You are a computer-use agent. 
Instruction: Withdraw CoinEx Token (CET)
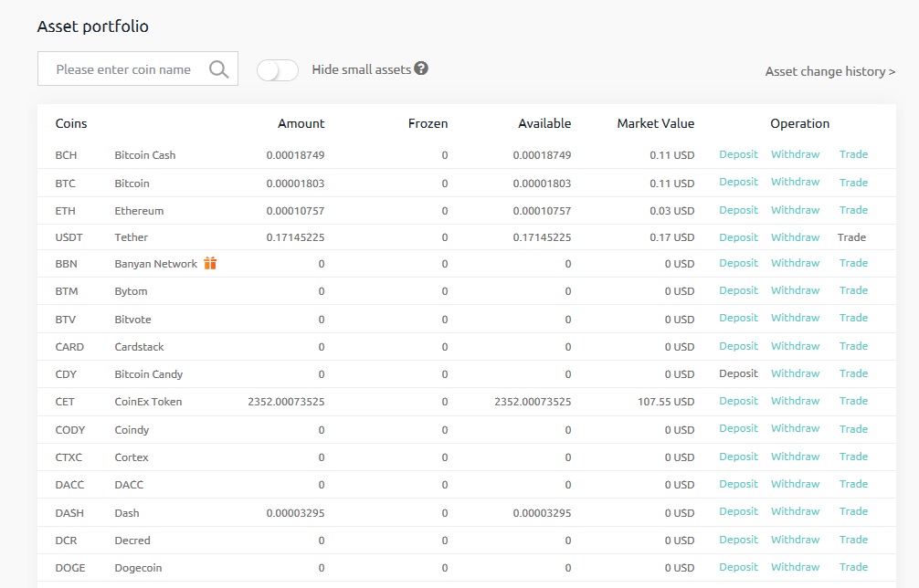coord(796,401)
